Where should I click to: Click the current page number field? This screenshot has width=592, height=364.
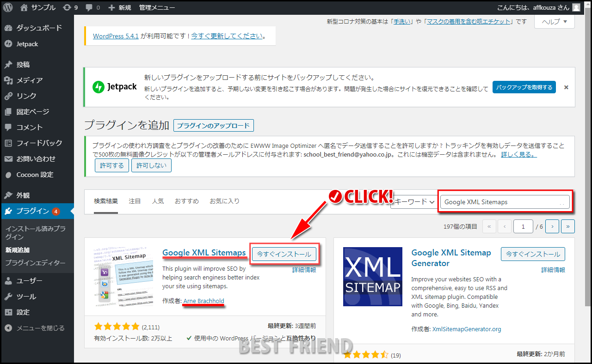524,226
